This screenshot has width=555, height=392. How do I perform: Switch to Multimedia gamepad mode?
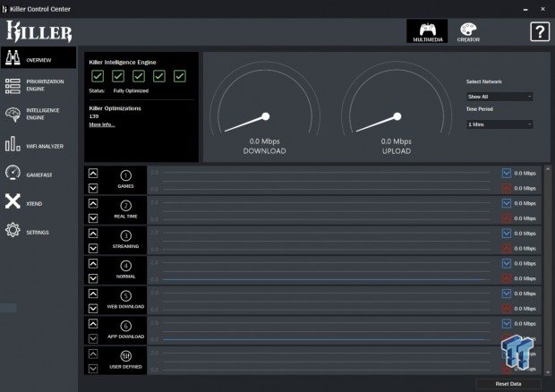coord(427,31)
